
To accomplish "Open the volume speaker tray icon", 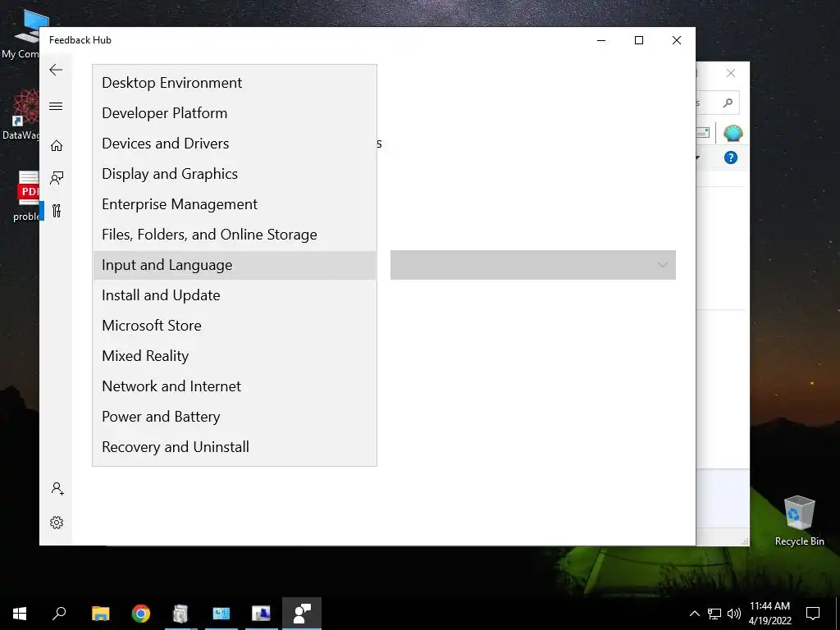I will 734,614.
